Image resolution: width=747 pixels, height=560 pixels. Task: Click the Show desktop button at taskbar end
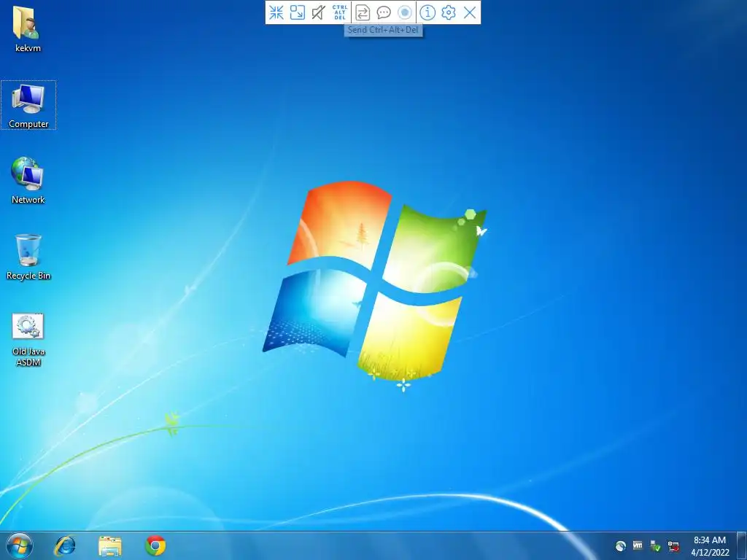point(742,545)
